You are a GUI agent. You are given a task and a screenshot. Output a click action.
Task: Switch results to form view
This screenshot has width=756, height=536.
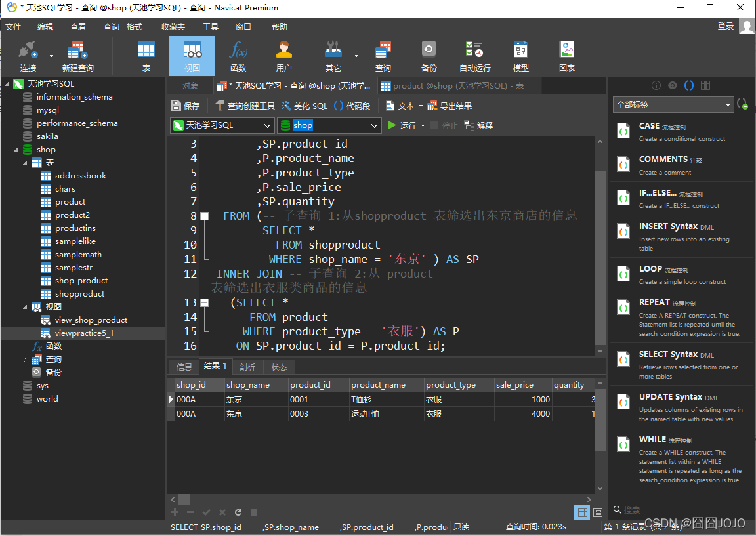pos(598,512)
